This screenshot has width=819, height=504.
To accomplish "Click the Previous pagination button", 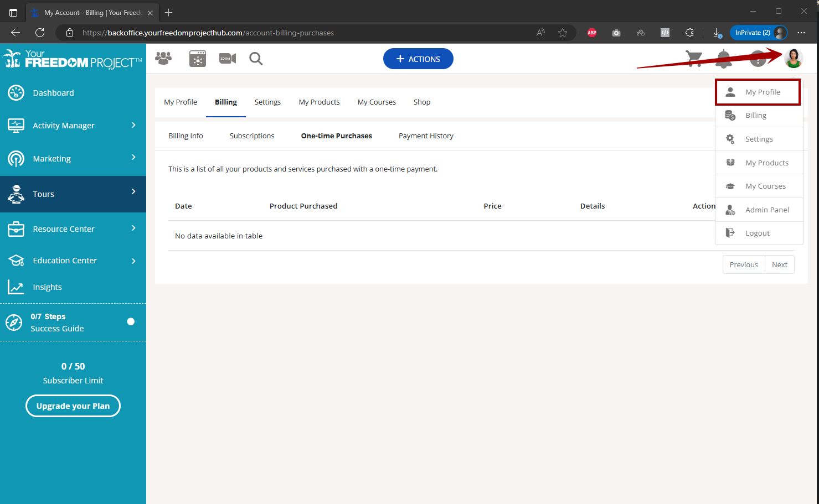I will (744, 264).
